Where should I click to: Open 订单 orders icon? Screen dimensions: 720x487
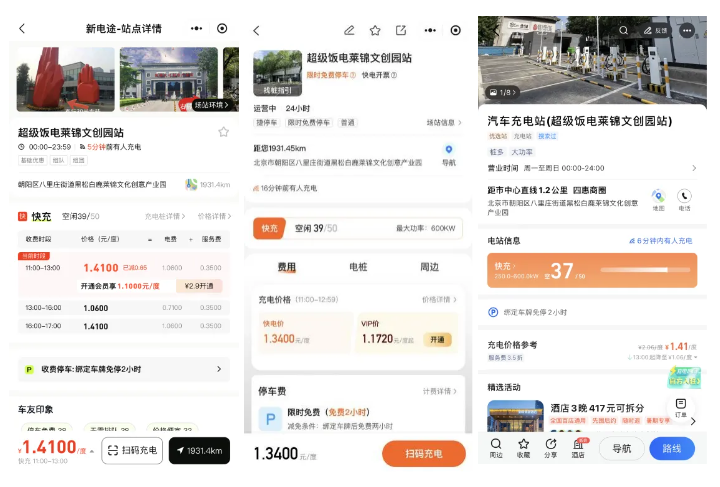click(681, 407)
